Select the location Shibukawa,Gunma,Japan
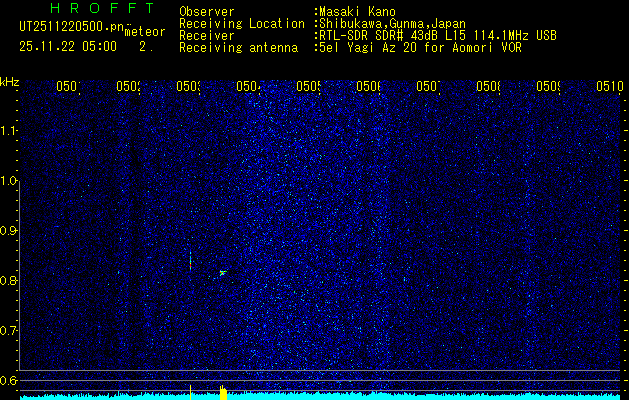This screenshot has height=400, width=629. click(392, 24)
